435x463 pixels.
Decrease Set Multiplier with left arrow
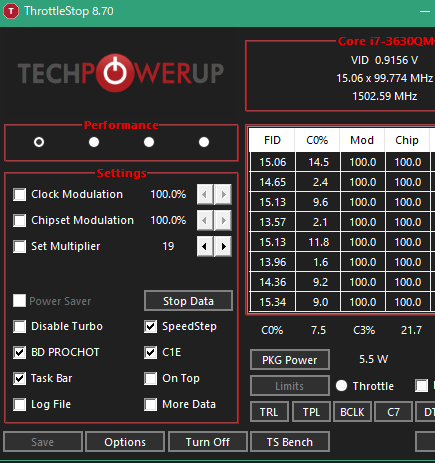click(x=205, y=246)
